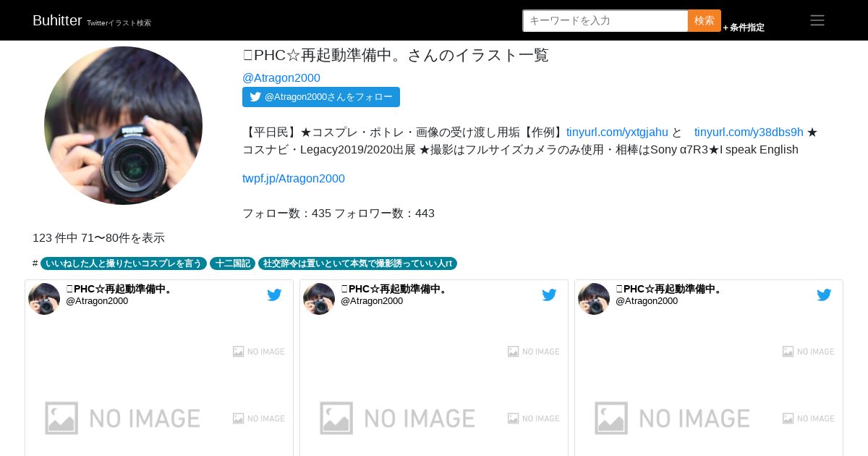The image size is (868, 456).
Task: Click the third card's small avatar
Action: [594, 299]
